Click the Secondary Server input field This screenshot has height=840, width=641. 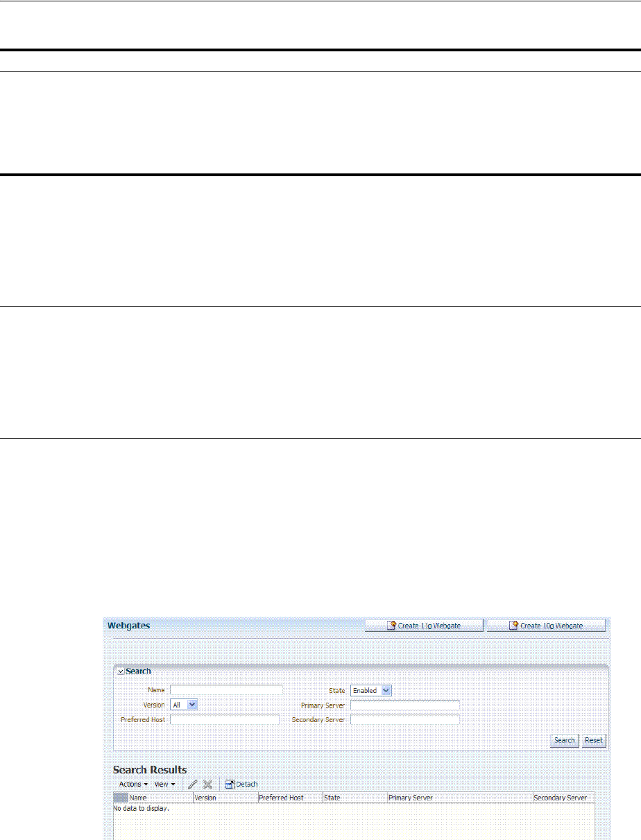[405, 720]
